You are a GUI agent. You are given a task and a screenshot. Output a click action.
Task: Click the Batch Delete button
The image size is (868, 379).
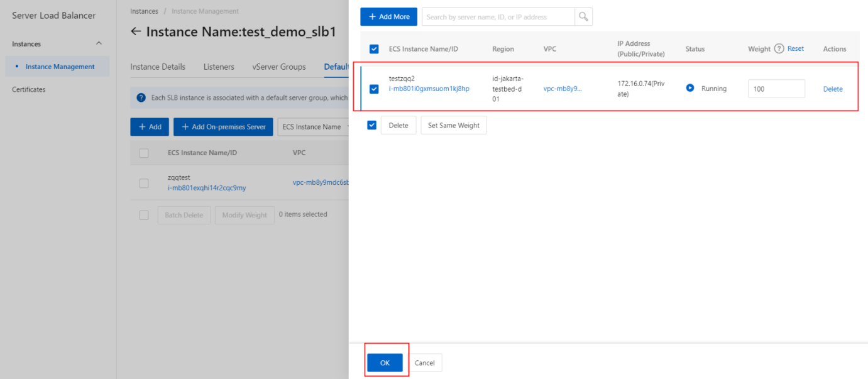[184, 215]
